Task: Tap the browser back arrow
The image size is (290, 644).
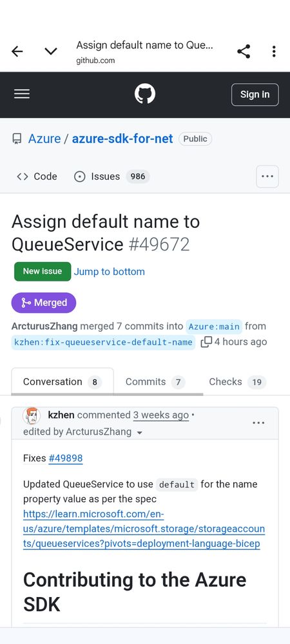Action: 17,52
